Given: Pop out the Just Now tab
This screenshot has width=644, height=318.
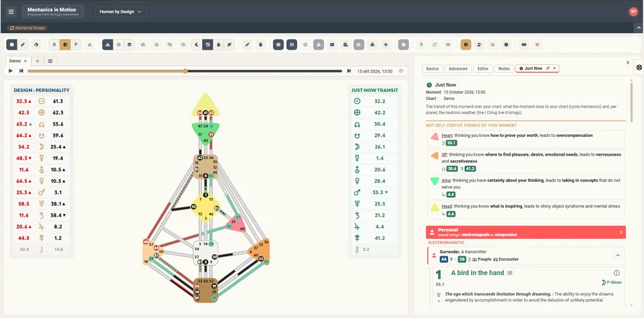Looking at the screenshot, I should click(x=548, y=68).
